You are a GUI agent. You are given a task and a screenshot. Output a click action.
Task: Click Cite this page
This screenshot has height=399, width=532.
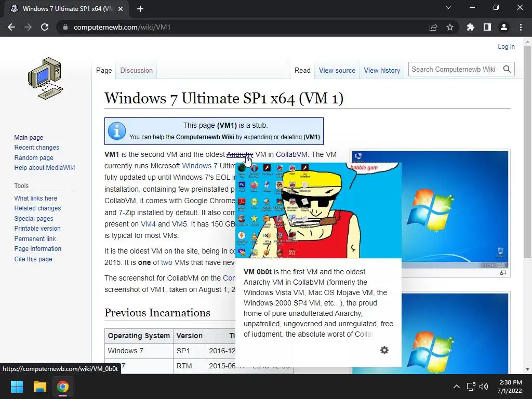(x=33, y=259)
